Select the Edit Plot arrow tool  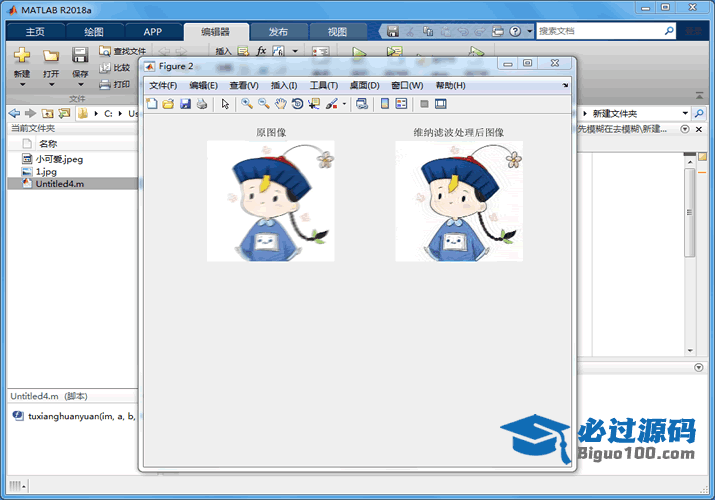225,104
